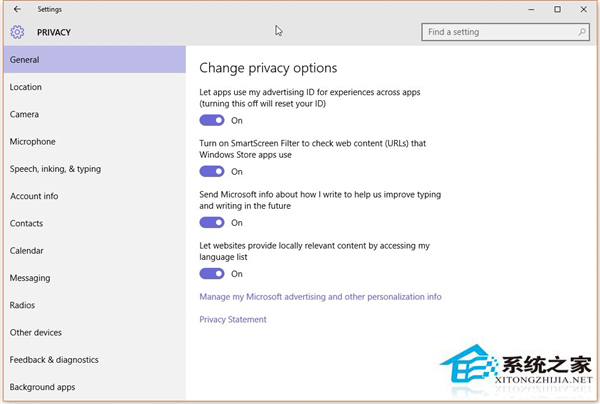
Task: Open Speech, inking, & typing
Action: coord(55,169)
